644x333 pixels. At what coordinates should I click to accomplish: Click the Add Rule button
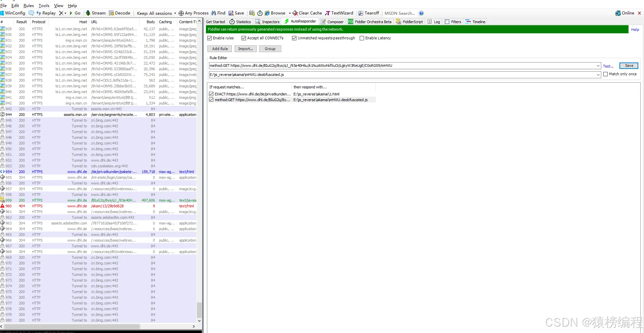(x=220, y=49)
